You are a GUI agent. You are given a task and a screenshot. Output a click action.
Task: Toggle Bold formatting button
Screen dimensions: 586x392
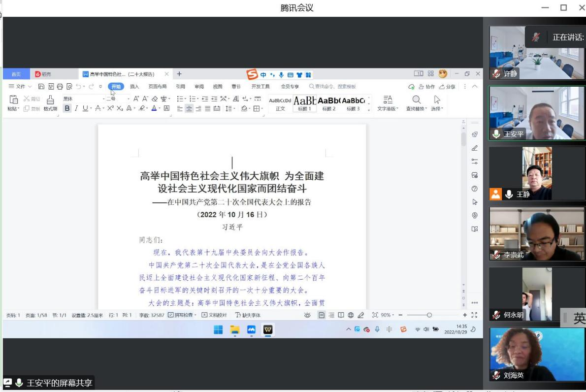pos(67,108)
